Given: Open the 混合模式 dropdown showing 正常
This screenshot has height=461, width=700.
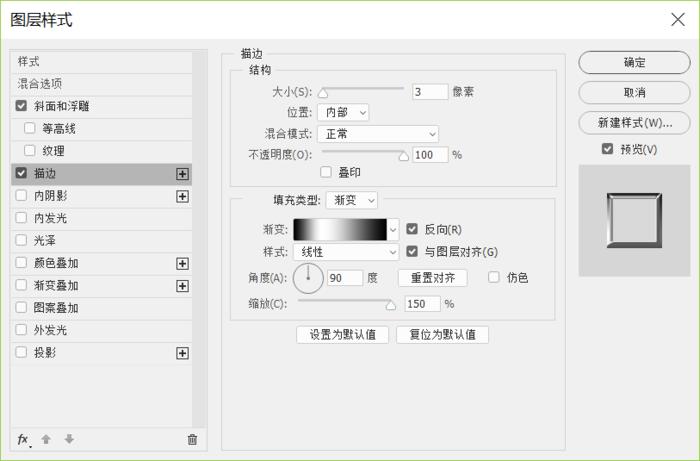Looking at the screenshot, I should [x=378, y=134].
